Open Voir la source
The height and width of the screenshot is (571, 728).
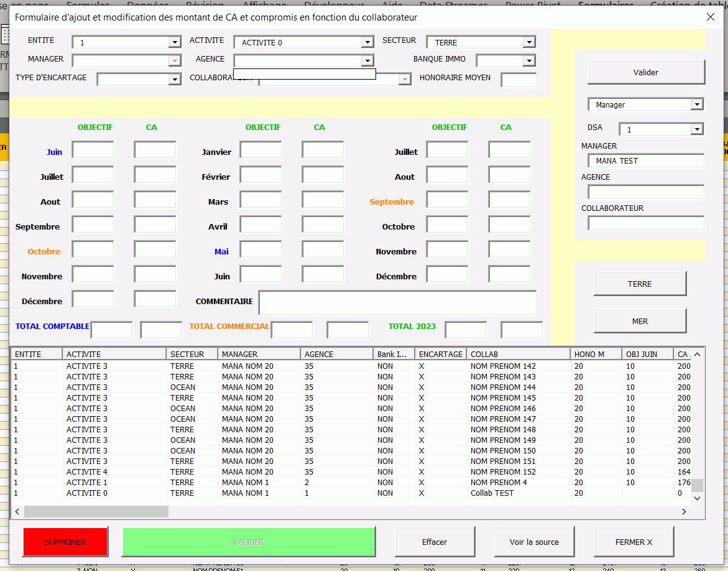pos(534,542)
